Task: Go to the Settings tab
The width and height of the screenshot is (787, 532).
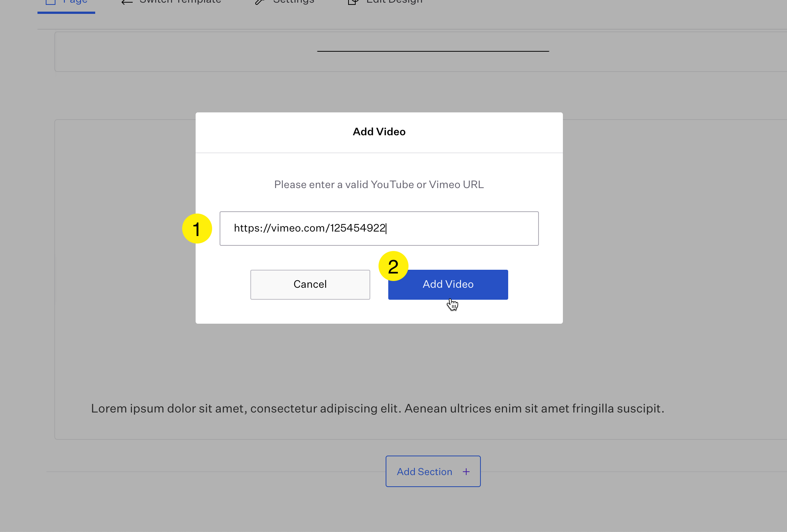Action: 293,2
